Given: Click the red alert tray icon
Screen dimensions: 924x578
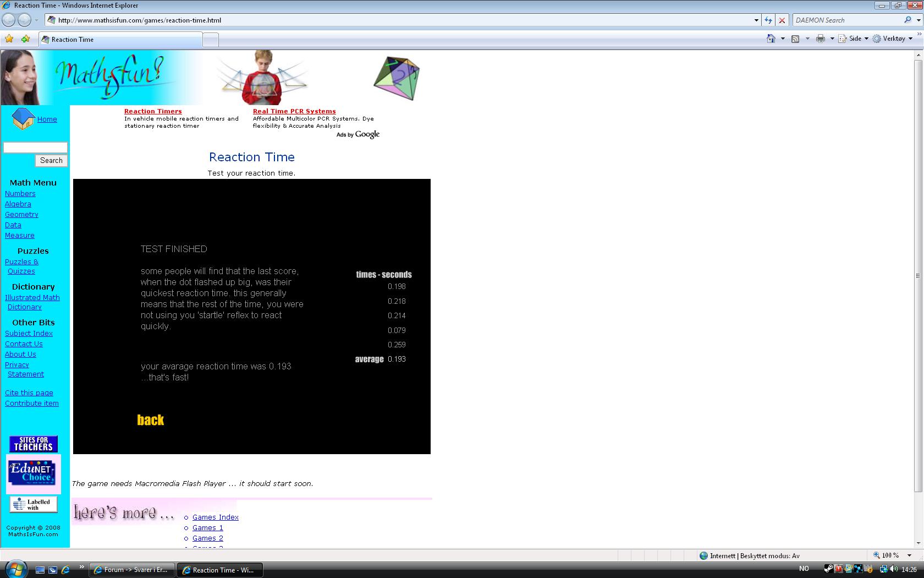Looking at the screenshot, I should [839, 569].
